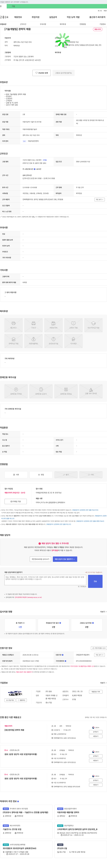The height and width of the screenshot is (868, 107).
Task: Open the 실업급여 main menu
Action: tap(53, 17)
